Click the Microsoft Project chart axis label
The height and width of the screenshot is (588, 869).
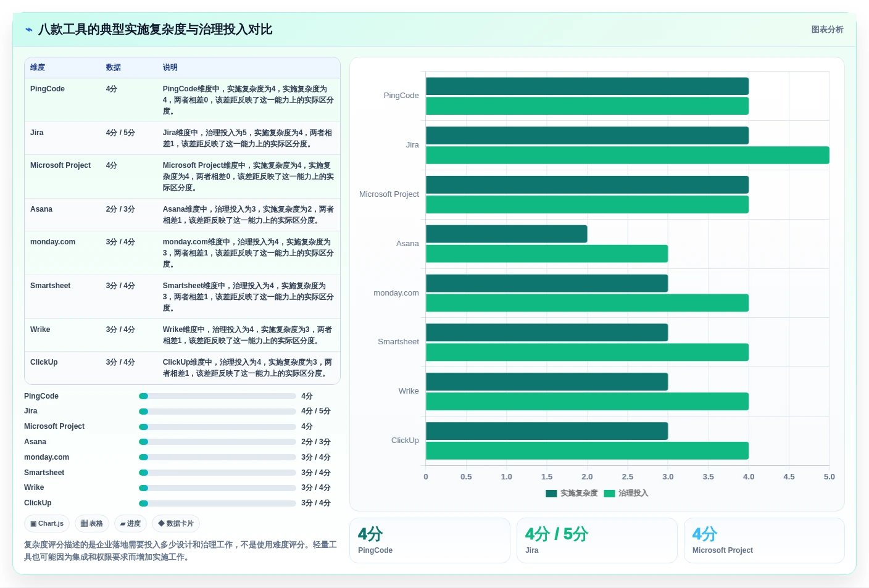389,194
